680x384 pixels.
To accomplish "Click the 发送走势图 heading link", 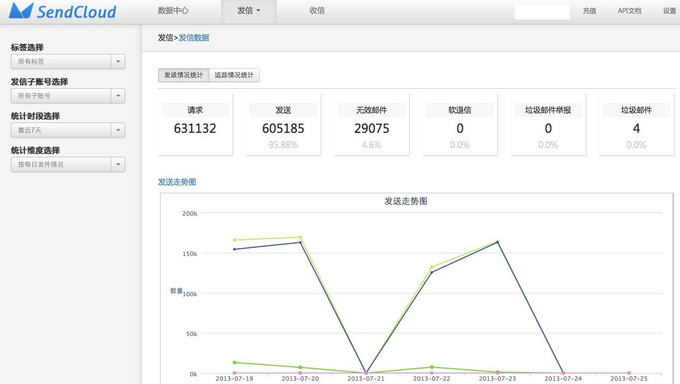I will click(x=177, y=182).
